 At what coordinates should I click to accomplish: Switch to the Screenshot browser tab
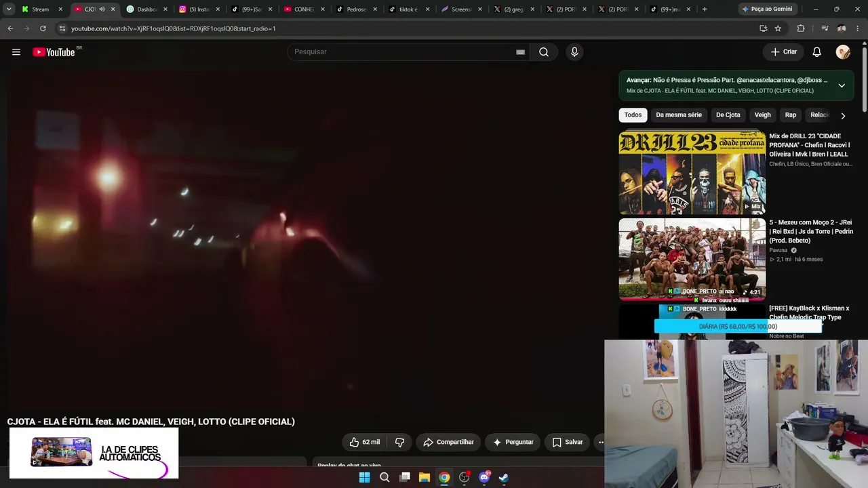(462, 9)
